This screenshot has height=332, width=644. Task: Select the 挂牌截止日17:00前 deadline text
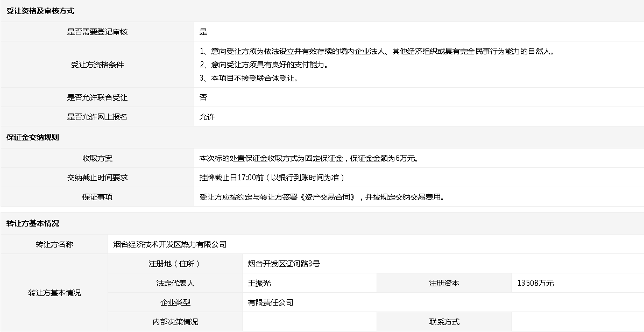point(272,178)
